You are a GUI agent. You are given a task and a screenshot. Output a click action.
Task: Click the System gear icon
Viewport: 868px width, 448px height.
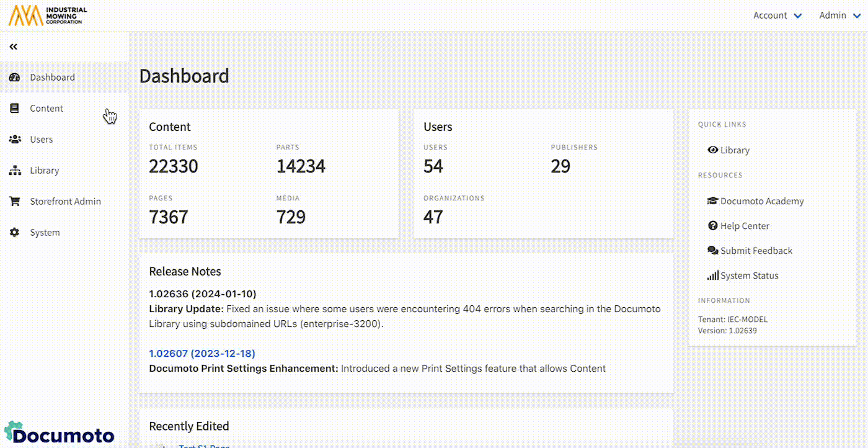15,233
